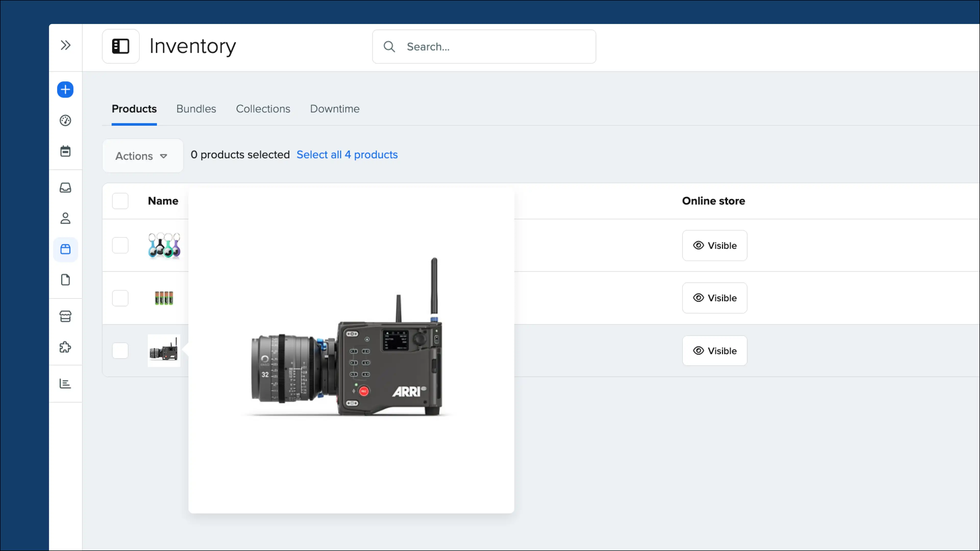Click the blue plus create button

65,90
